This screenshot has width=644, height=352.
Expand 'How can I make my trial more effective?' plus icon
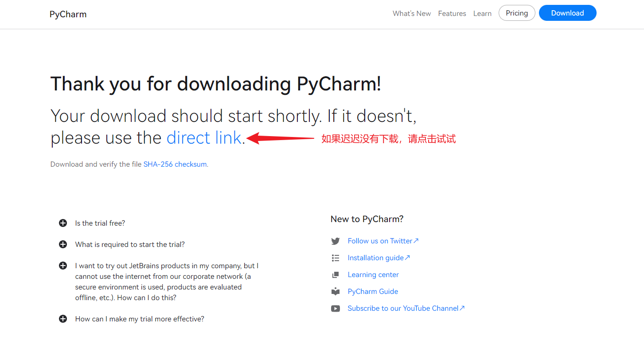[63, 319]
